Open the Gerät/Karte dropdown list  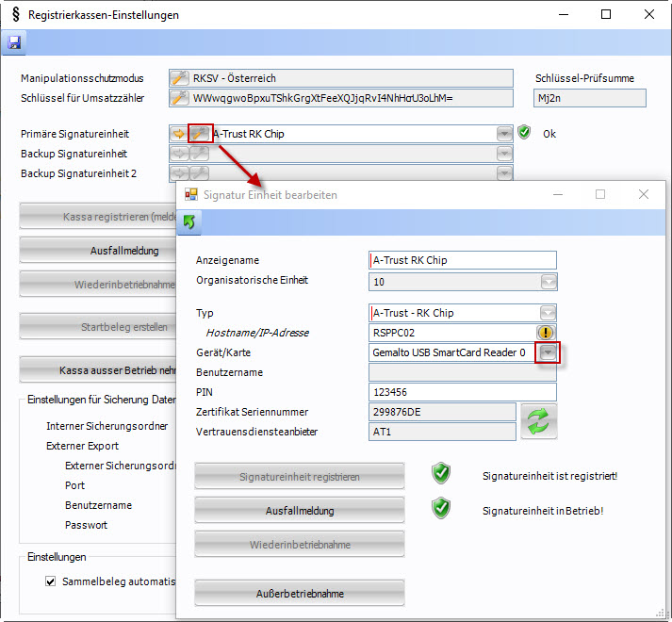548,352
